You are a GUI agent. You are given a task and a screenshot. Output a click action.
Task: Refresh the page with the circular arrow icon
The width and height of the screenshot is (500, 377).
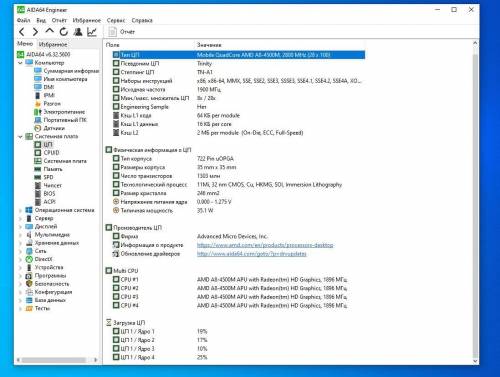pos(64,32)
